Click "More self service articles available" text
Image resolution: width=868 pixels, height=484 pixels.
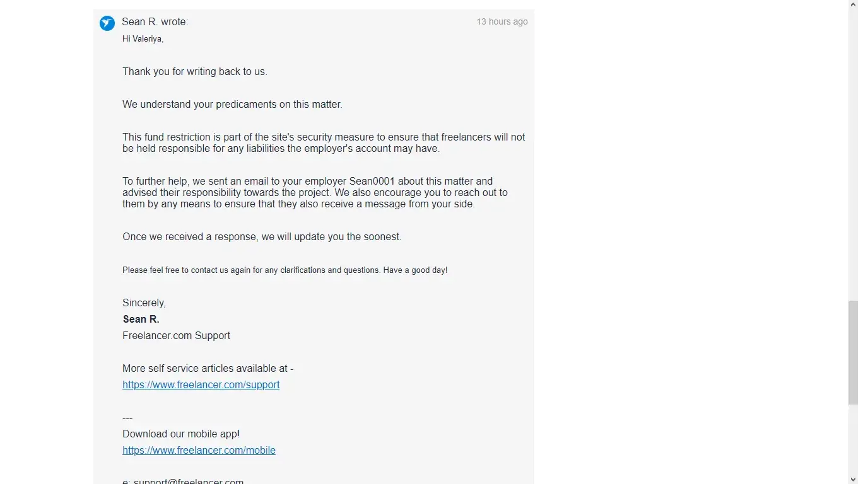pos(208,369)
